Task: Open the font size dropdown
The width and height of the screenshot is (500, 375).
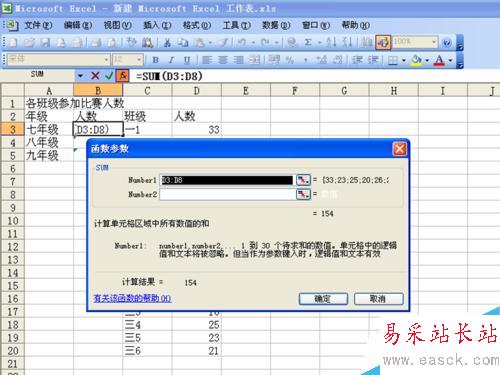Action: click(139, 60)
